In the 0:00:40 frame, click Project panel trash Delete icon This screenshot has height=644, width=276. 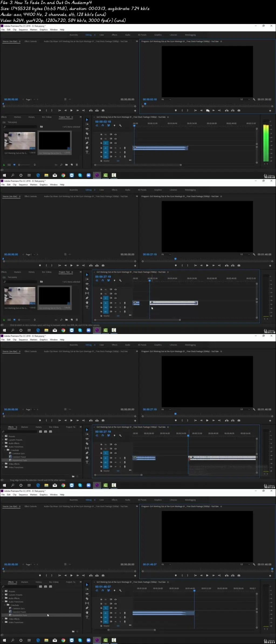[x=77, y=165]
